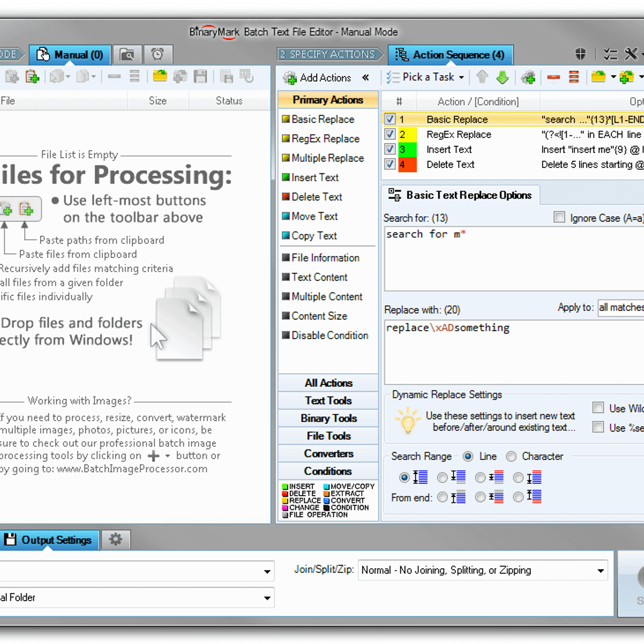
Task: Choose the Multiple Replace action
Action: point(323,158)
